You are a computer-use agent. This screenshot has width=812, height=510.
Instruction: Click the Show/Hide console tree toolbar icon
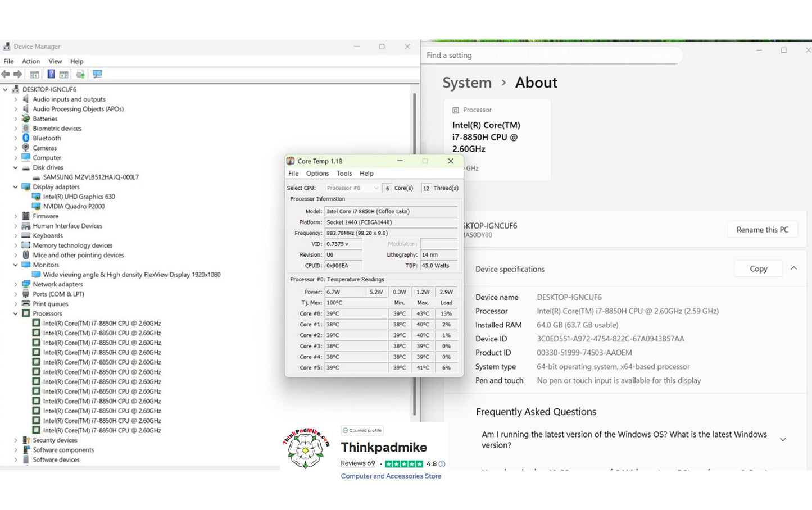34,74
